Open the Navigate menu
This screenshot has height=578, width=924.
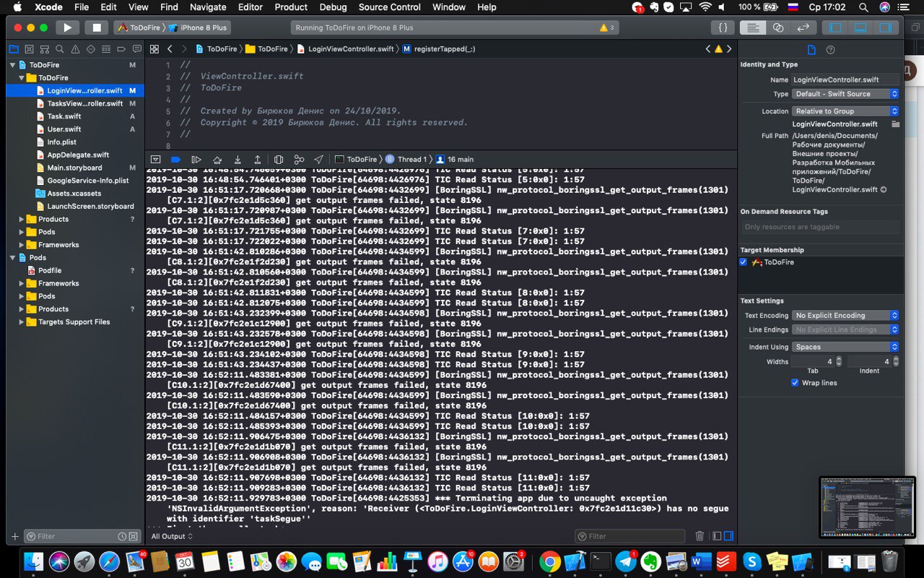[208, 7]
